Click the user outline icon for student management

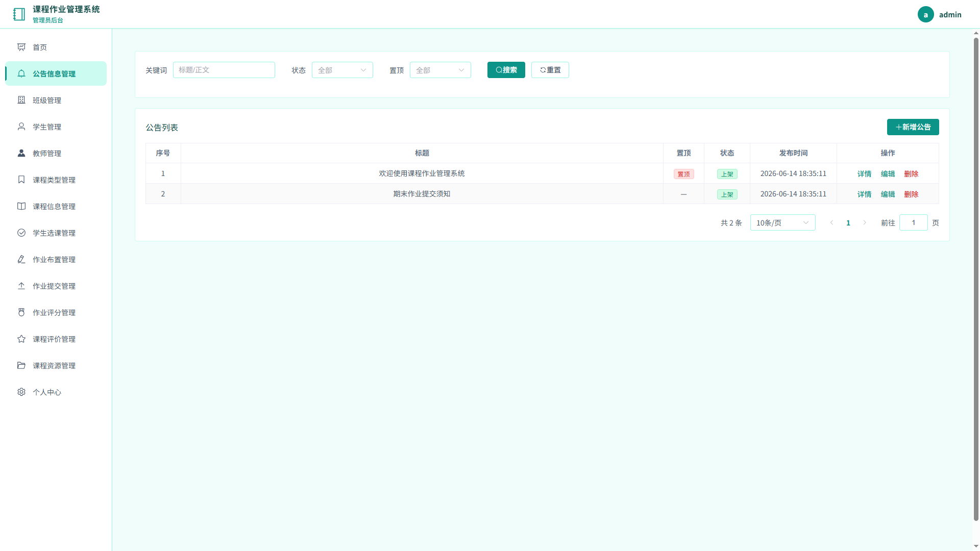tap(21, 127)
